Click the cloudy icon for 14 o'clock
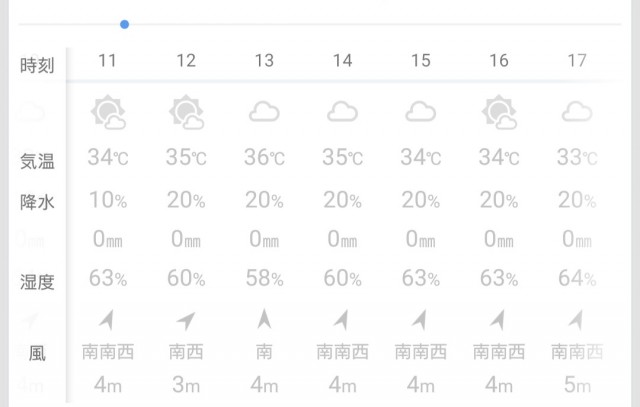 (342, 112)
